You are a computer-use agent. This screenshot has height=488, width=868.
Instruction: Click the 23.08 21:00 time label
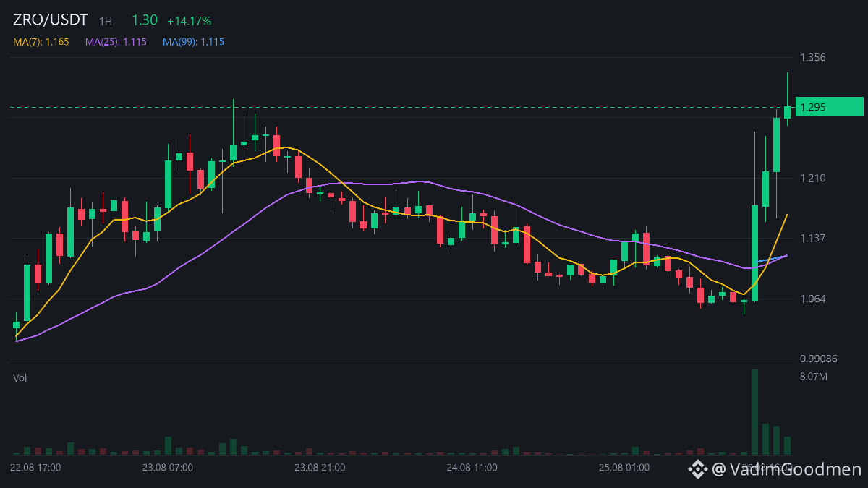[320, 468]
